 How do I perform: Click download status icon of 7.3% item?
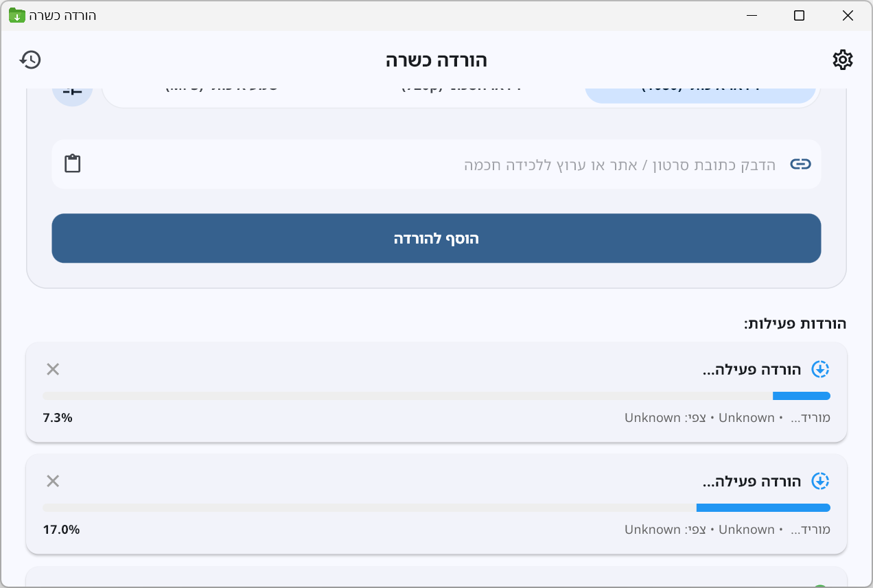point(820,370)
